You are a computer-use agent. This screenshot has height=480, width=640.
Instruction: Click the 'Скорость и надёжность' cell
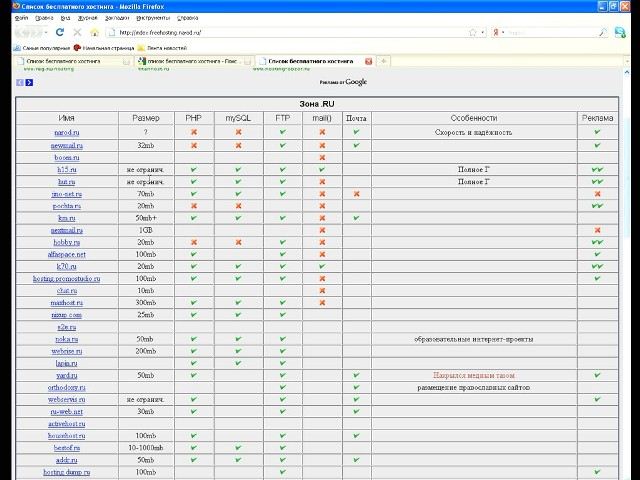pos(473,133)
